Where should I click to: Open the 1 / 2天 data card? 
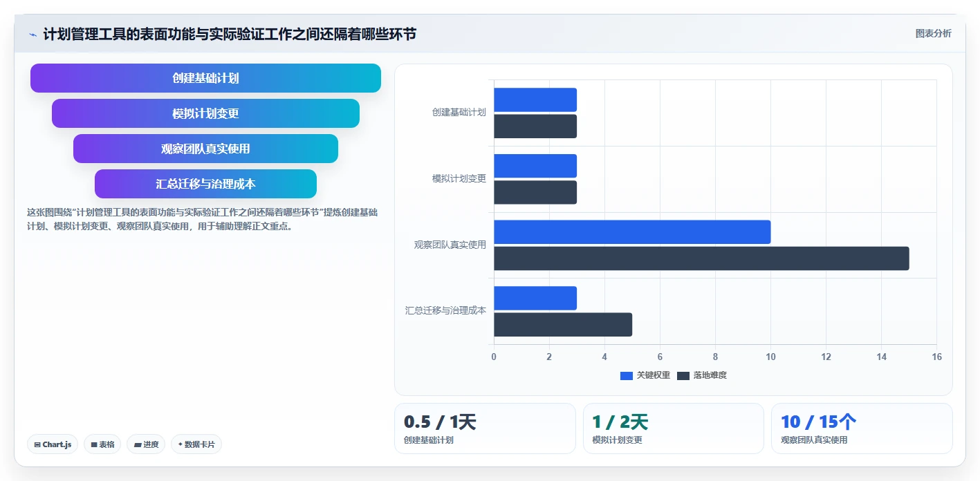(x=674, y=428)
